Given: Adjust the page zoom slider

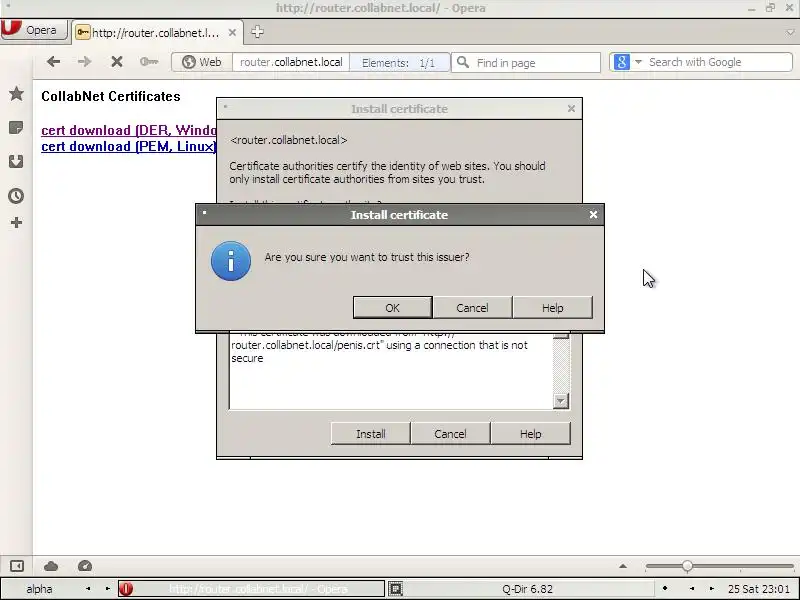Looking at the screenshot, I should (687, 566).
